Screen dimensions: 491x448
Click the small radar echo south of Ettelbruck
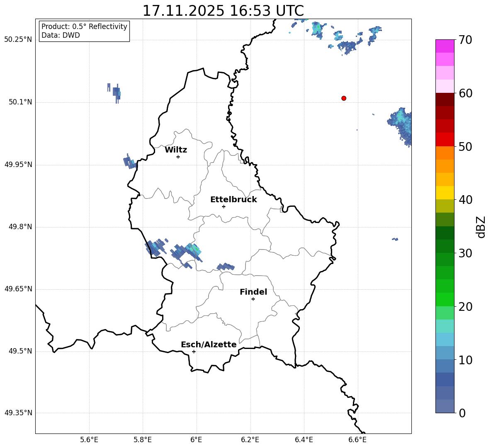click(226, 266)
